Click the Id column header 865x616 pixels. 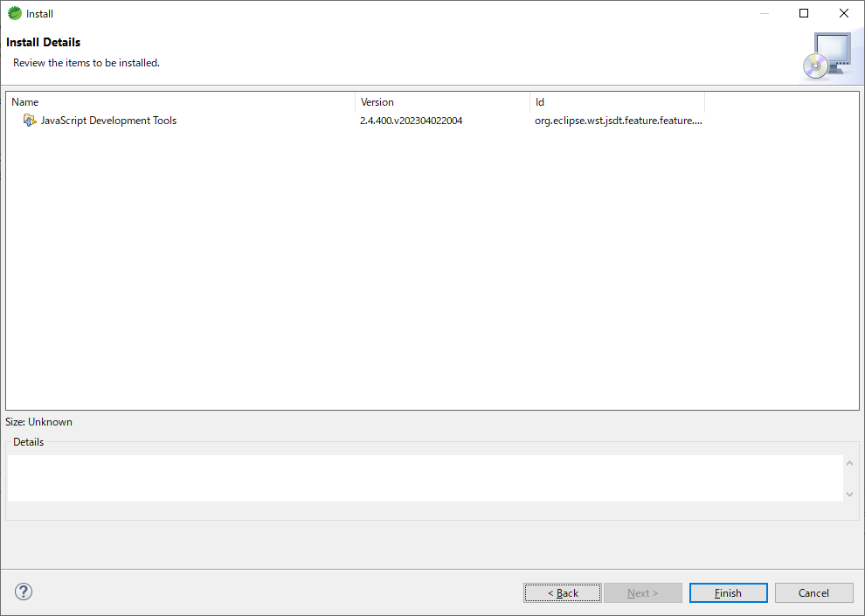618,102
